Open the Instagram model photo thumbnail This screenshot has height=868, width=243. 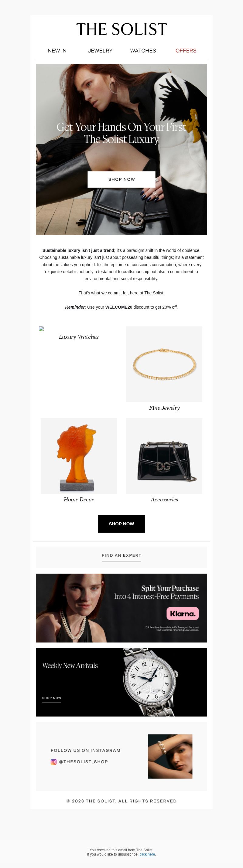[x=170, y=756]
